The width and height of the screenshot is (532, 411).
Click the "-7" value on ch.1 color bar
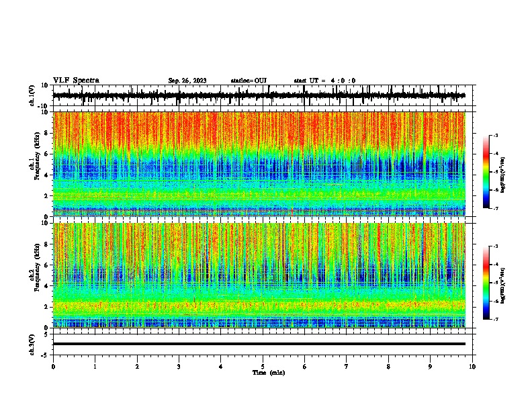(x=496, y=209)
